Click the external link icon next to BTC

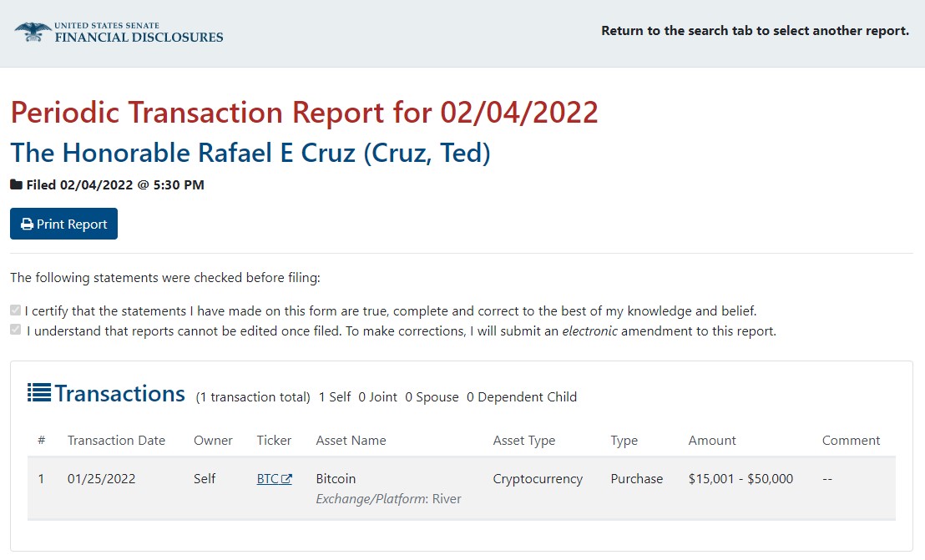pyautogui.click(x=287, y=479)
